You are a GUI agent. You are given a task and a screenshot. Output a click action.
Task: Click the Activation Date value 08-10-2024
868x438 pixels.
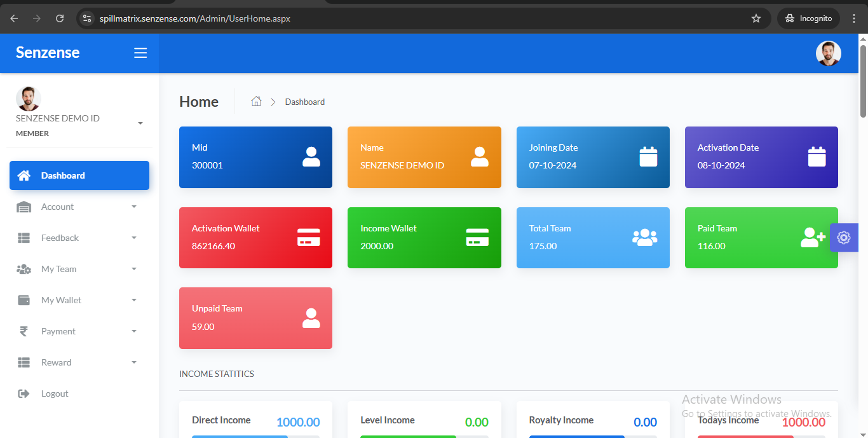pos(721,165)
